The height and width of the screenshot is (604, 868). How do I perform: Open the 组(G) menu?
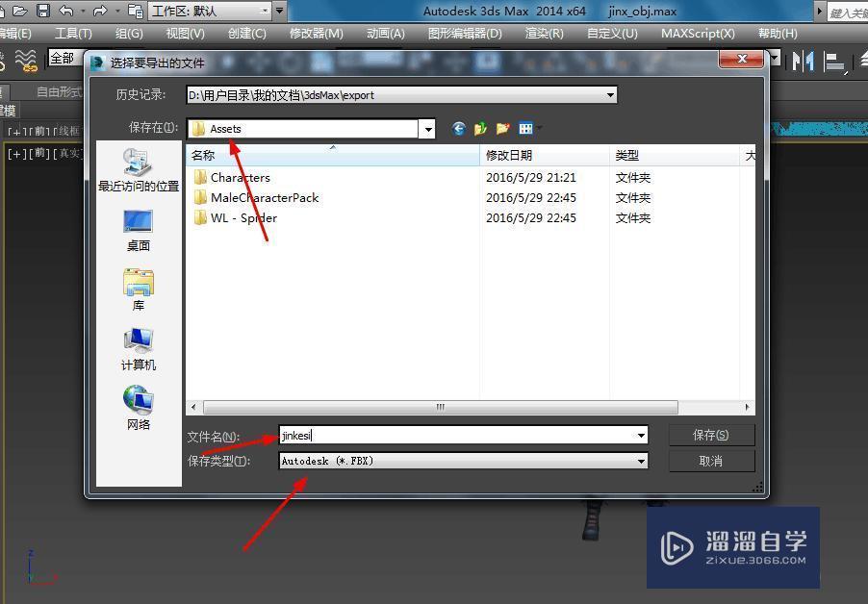[x=129, y=34]
